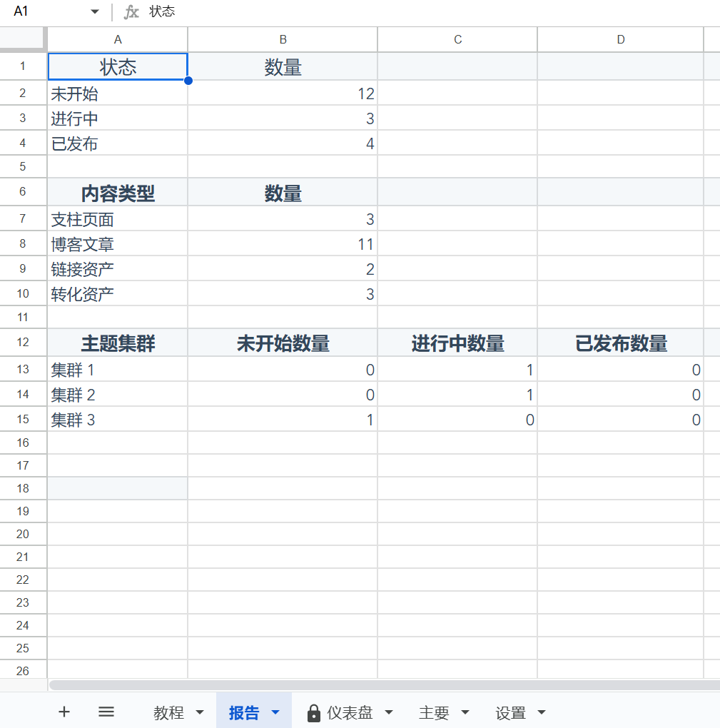
Task: Click the fx formula icon
Action: click(131, 12)
